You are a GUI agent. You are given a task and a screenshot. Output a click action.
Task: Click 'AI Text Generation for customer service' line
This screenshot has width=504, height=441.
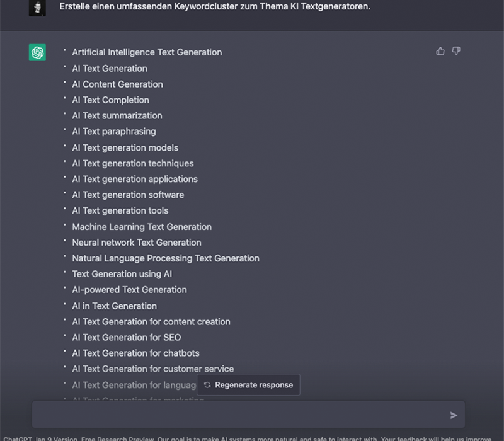click(x=152, y=369)
